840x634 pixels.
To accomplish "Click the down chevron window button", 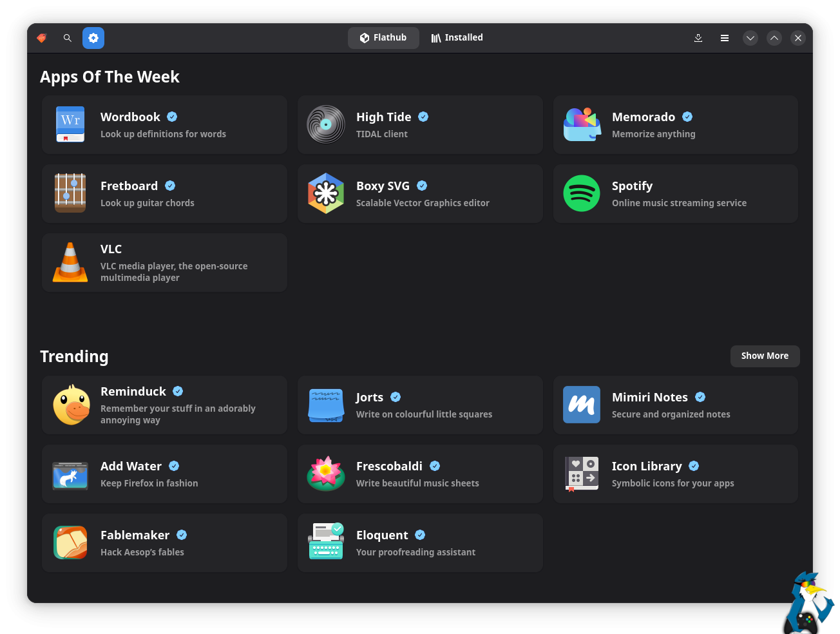I will tap(750, 38).
